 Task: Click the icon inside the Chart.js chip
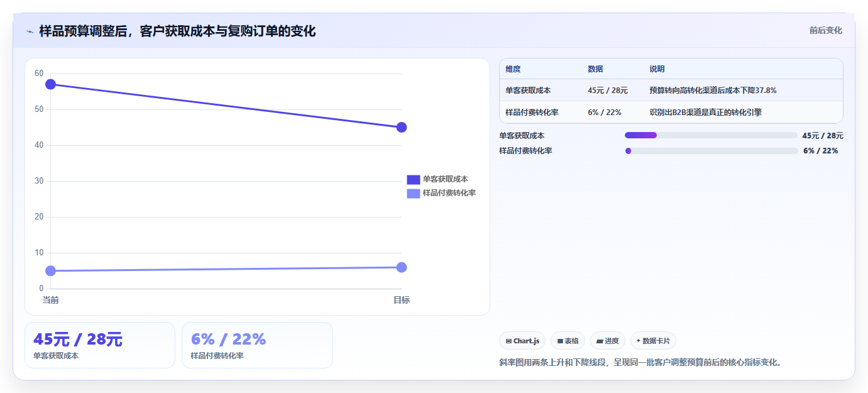point(508,341)
